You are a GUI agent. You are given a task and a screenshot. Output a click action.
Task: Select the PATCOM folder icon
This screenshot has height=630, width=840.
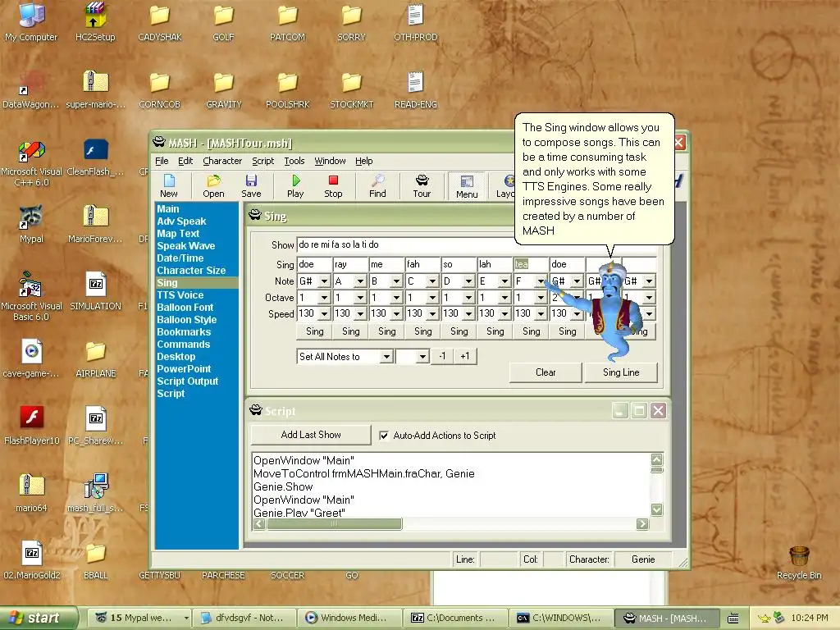(287, 22)
